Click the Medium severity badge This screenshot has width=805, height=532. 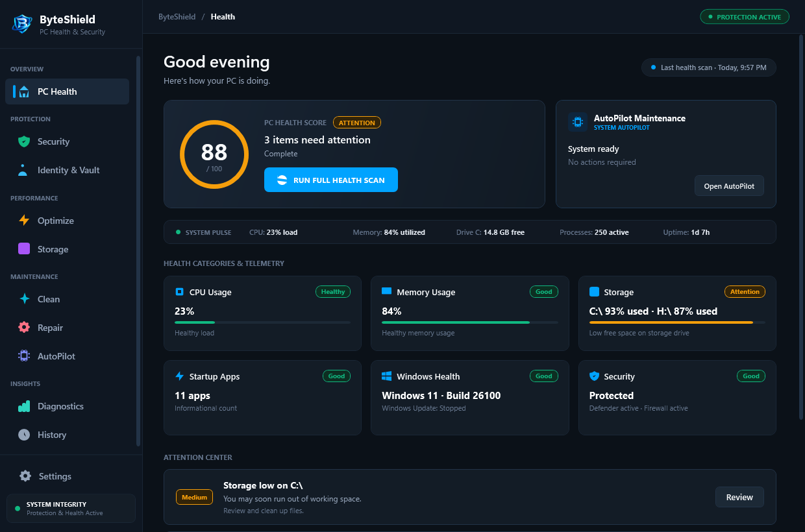point(194,498)
